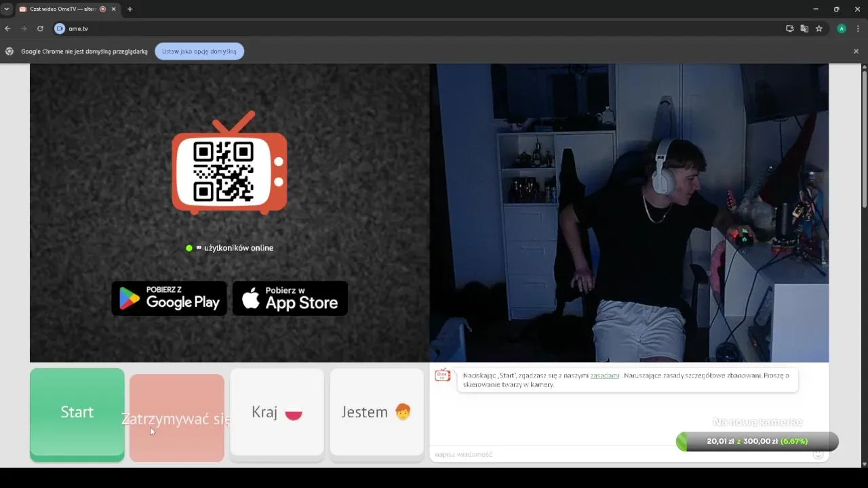Reload the ome.tv page
Screen dimensions: 868x488
point(40,28)
